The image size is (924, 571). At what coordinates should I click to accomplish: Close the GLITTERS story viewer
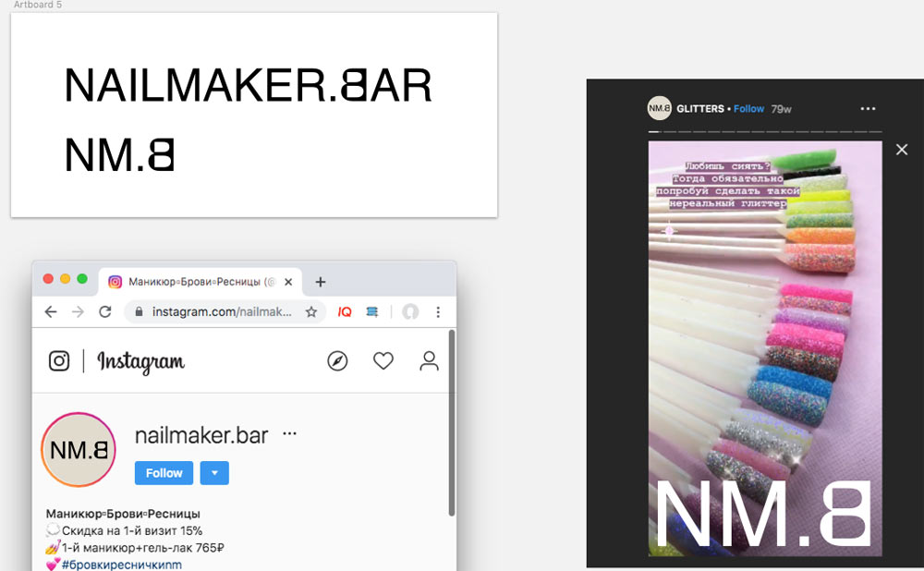[x=902, y=150]
